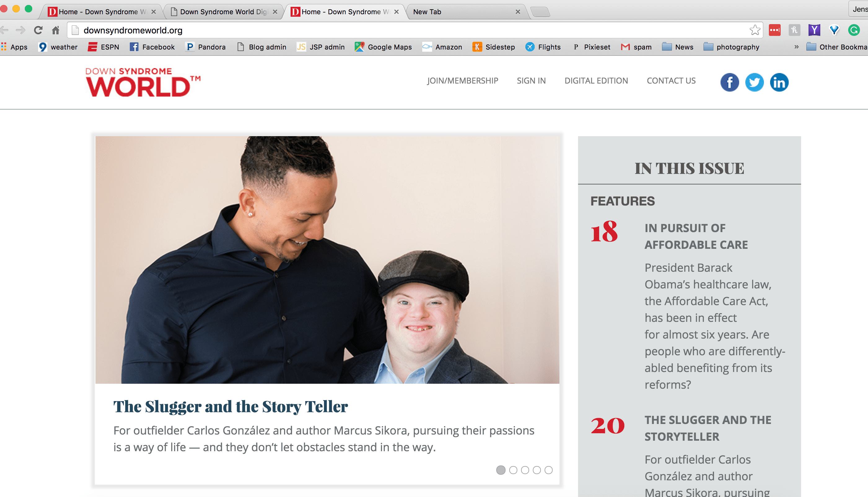
Task: Select the third carousel slide dot
Action: click(525, 470)
